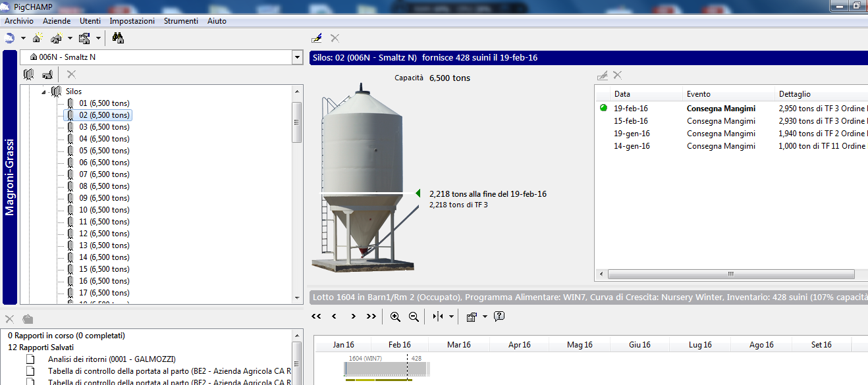Click the add silo icon above tree
The image size is (868, 385).
point(28,74)
